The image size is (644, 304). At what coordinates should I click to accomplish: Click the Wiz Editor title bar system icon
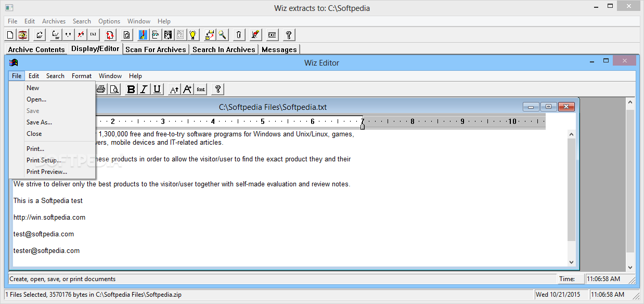point(14,62)
